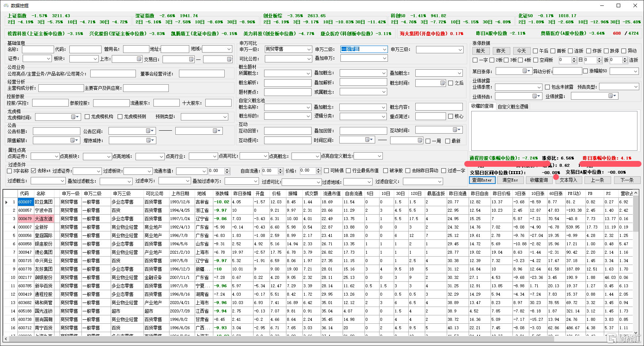Open the 增持减持 date calendar
Image resolution: width=644 pixels, height=346 pixels.
click(x=150, y=140)
